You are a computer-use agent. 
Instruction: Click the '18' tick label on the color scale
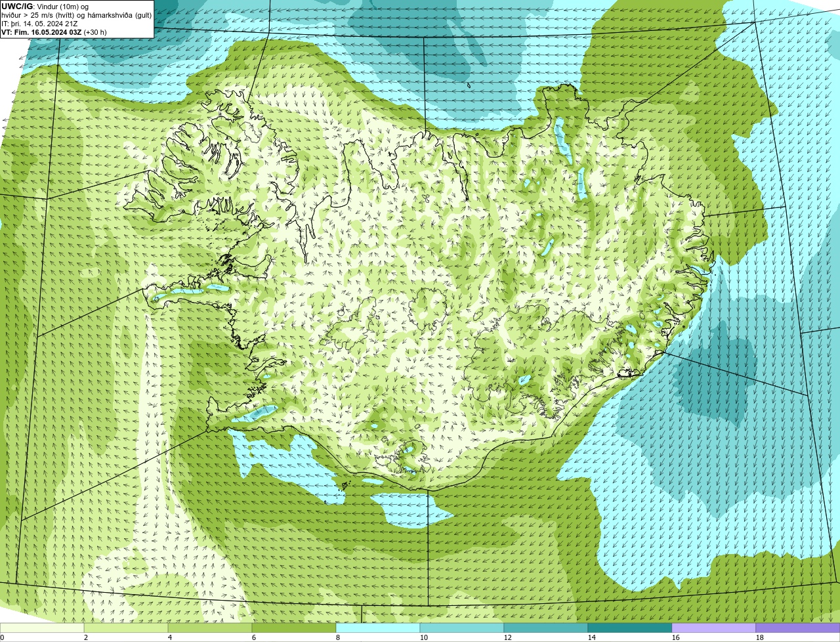coord(760,637)
